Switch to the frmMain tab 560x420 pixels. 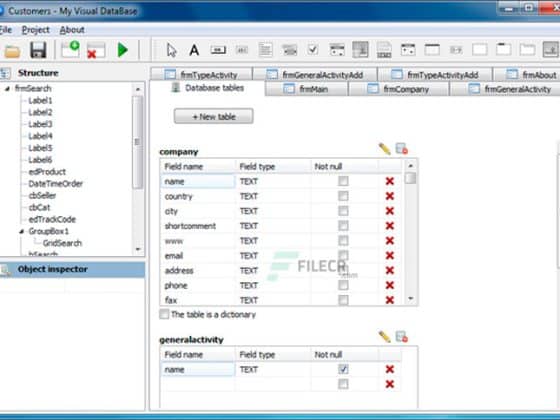coord(306,89)
